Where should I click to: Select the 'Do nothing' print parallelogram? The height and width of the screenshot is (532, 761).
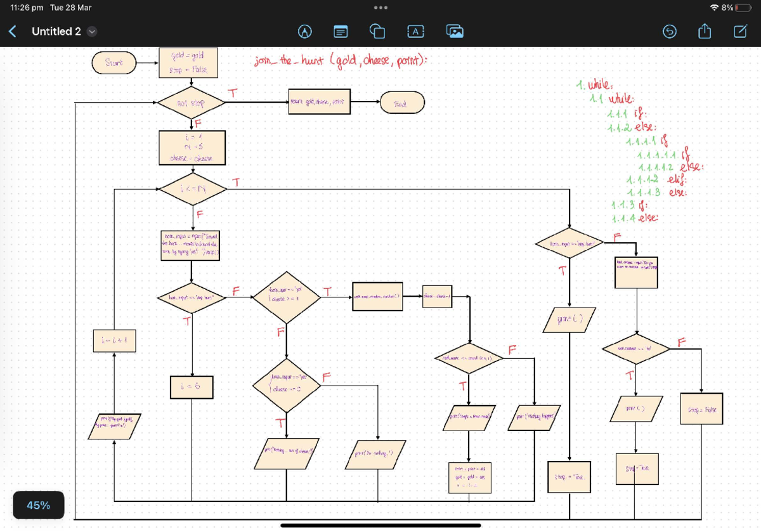377,453
